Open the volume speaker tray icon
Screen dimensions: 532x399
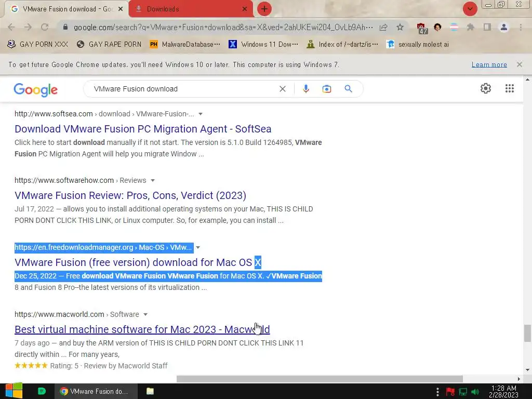pyautogui.click(x=475, y=392)
